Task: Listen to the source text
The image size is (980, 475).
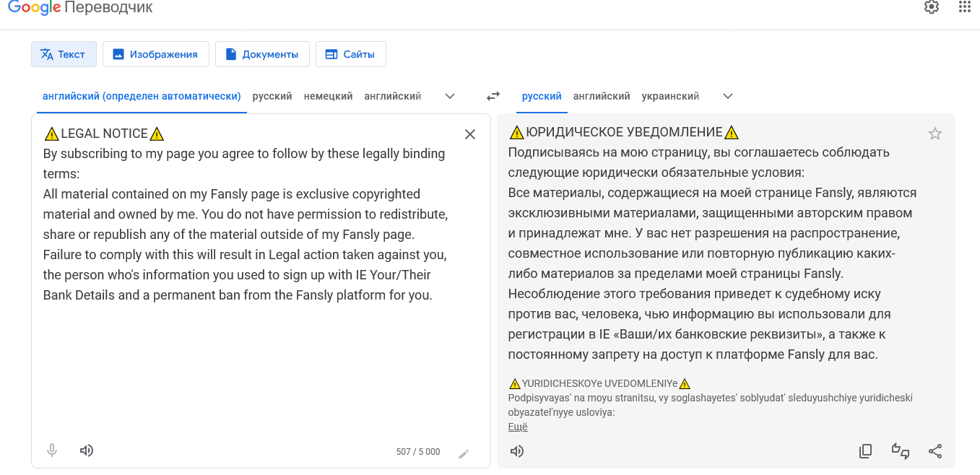Action: click(87, 450)
